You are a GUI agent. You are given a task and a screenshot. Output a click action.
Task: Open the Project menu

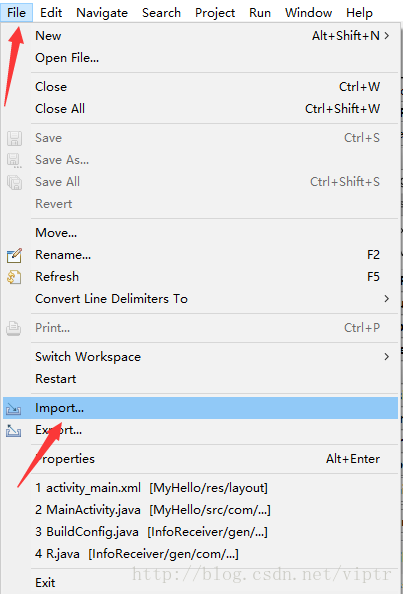(x=215, y=13)
